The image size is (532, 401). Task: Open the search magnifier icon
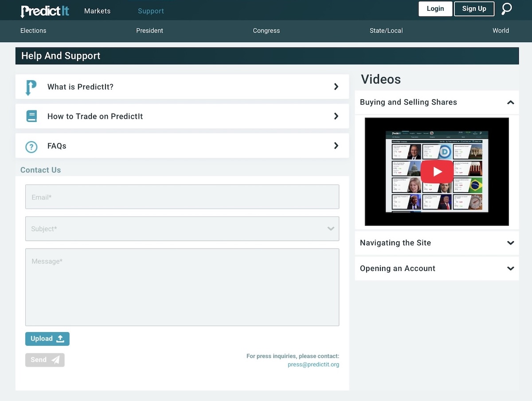click(x=506, y=9)
